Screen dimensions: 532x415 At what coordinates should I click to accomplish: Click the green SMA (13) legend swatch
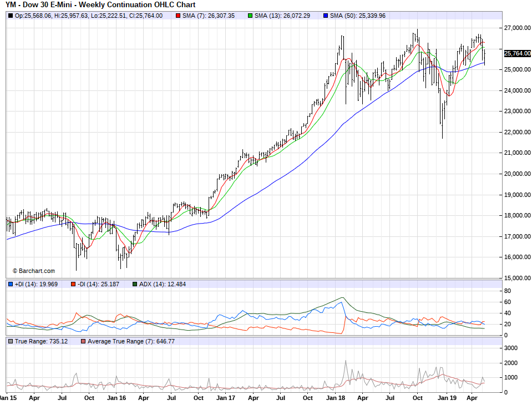click(x=250, y=16)
